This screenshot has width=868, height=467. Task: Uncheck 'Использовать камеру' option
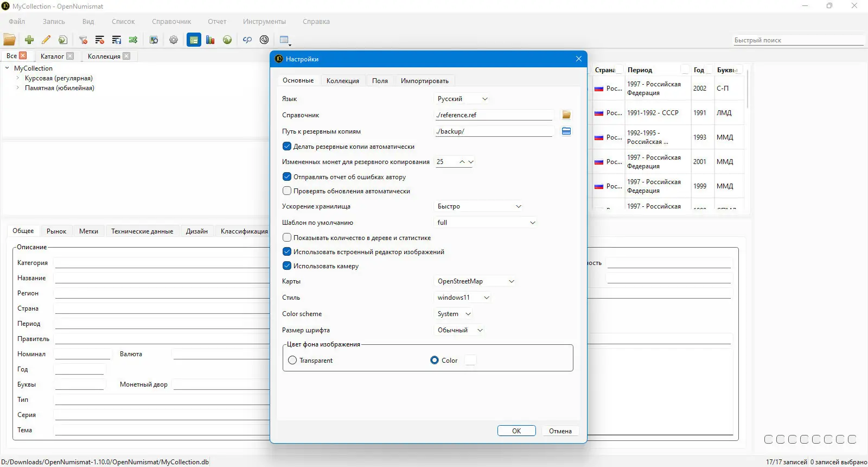coord(287,266)
